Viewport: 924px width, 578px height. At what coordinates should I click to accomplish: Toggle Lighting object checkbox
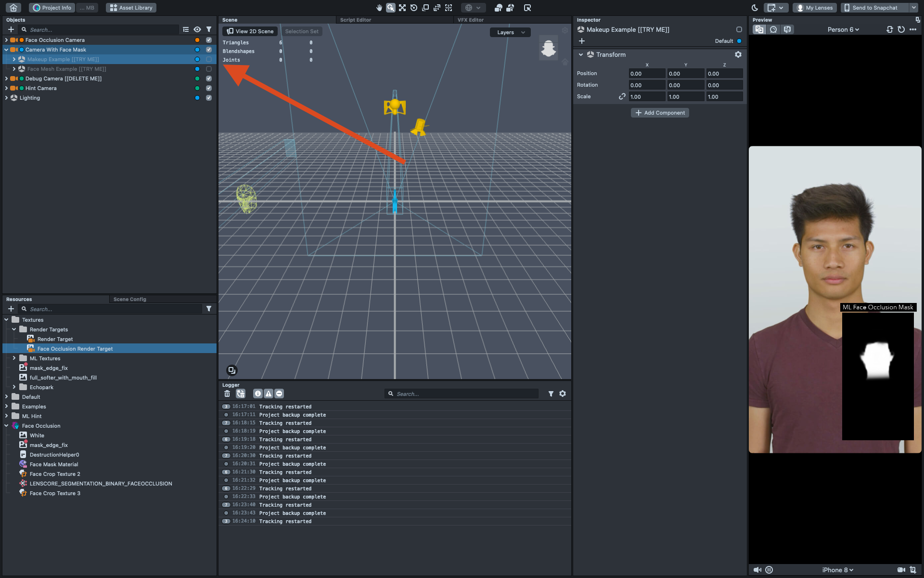coord(209,98)
